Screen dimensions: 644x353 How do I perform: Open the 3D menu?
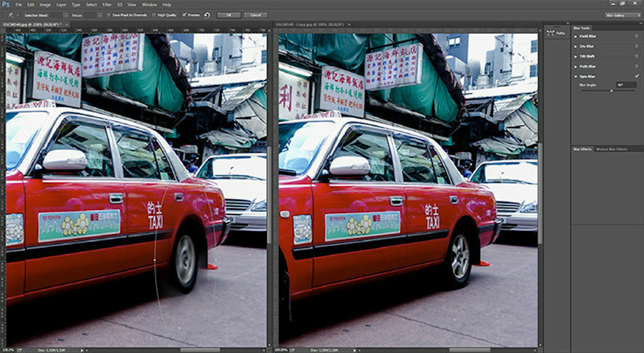[x=120, y=5]
